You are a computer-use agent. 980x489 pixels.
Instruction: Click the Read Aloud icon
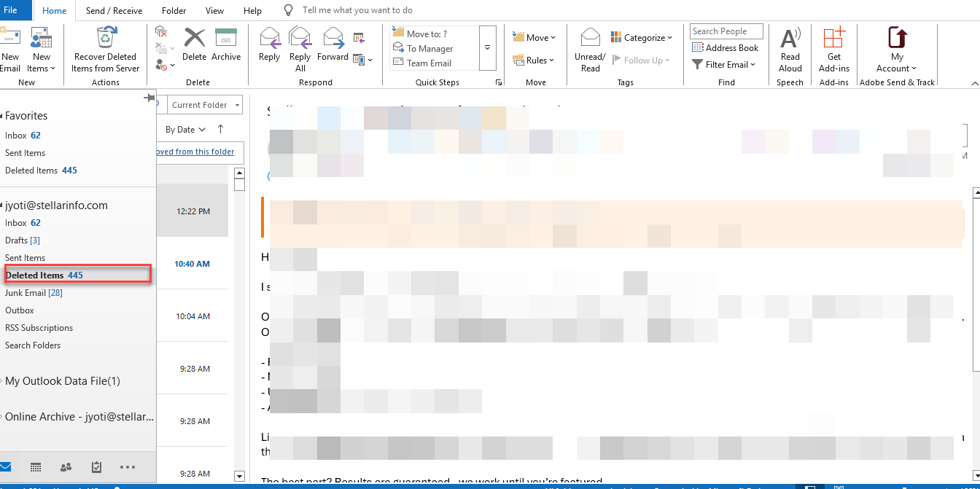click(790, 38)
